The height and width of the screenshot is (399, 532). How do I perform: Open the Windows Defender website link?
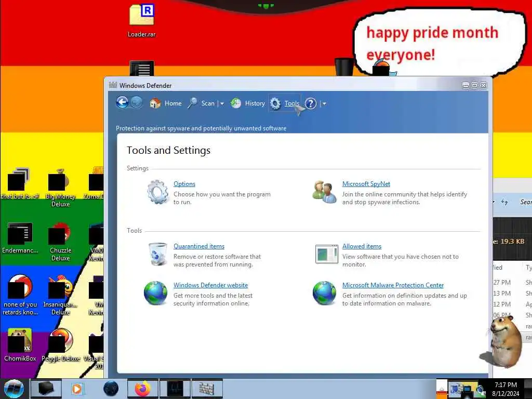point(211,285)
